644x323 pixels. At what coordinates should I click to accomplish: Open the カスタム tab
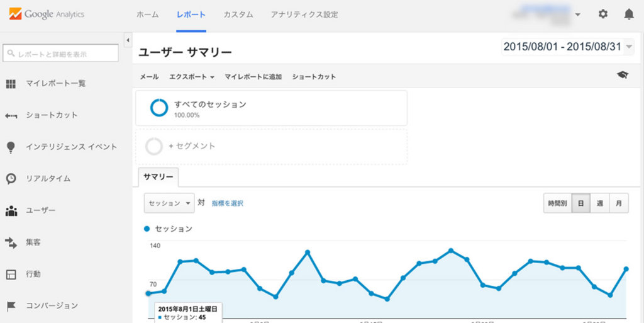(238, 14)
